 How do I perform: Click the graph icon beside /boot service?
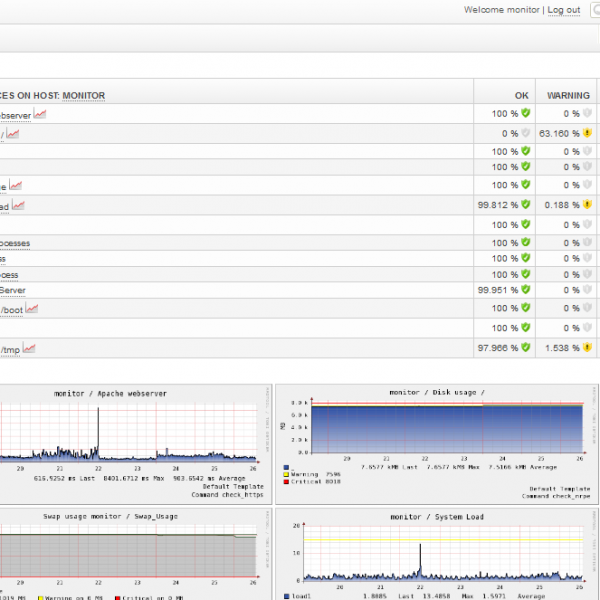(x=31, y=309)
